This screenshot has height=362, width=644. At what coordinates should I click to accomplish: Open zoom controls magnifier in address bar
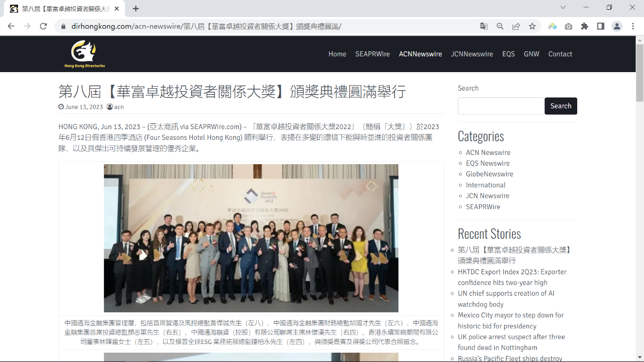500,26
